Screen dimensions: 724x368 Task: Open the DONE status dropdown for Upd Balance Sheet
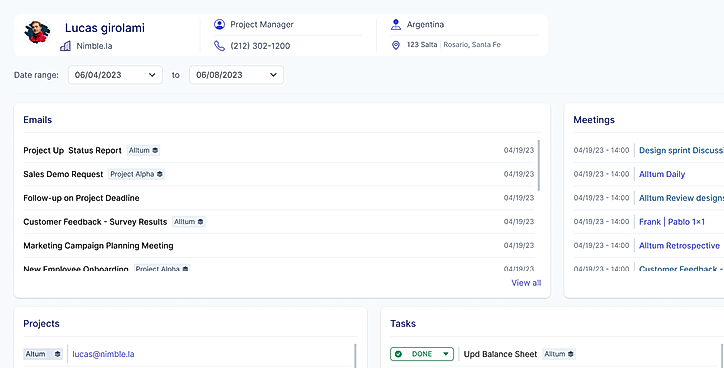click(422, 354)
